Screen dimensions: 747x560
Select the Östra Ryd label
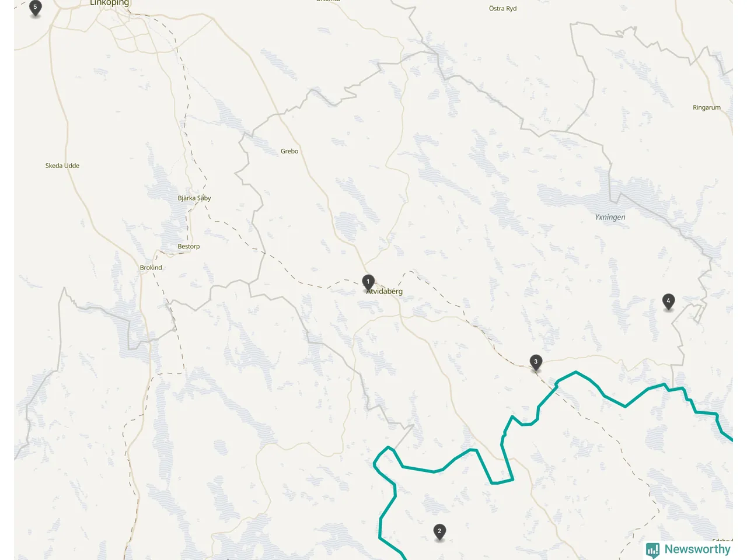click(x=503, y=9)
